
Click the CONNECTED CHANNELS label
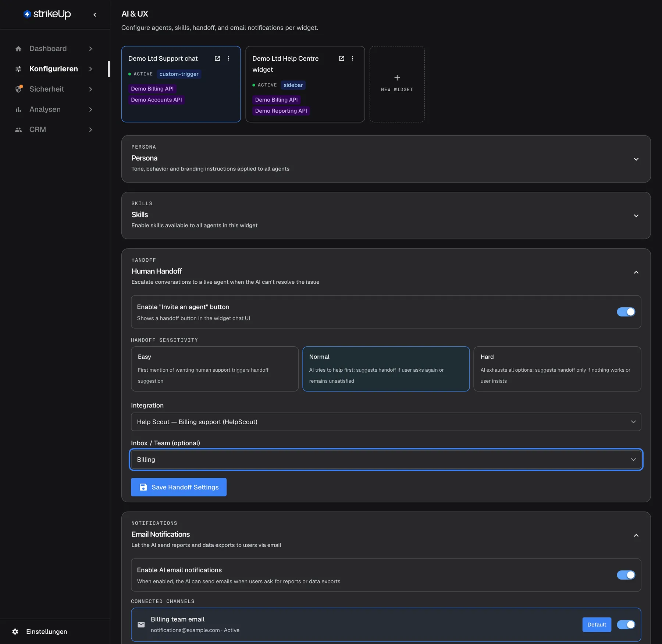(x=163, y=601)
